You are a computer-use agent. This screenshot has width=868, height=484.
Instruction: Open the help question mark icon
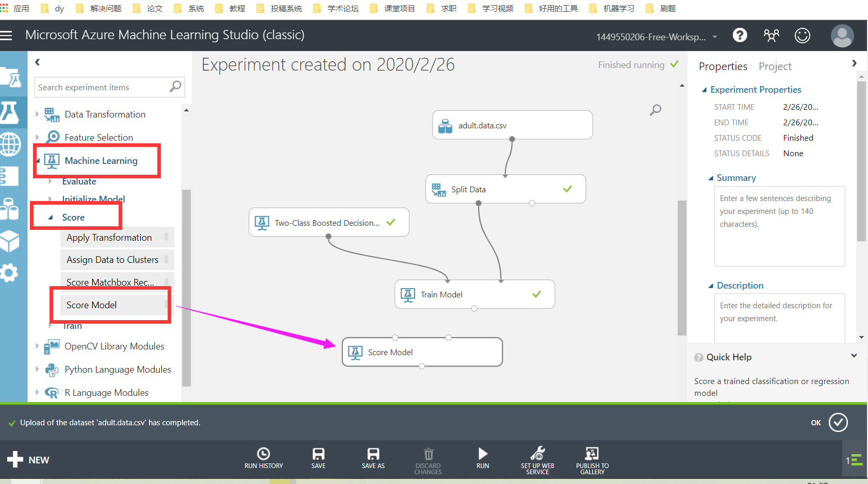coord(740,35)
